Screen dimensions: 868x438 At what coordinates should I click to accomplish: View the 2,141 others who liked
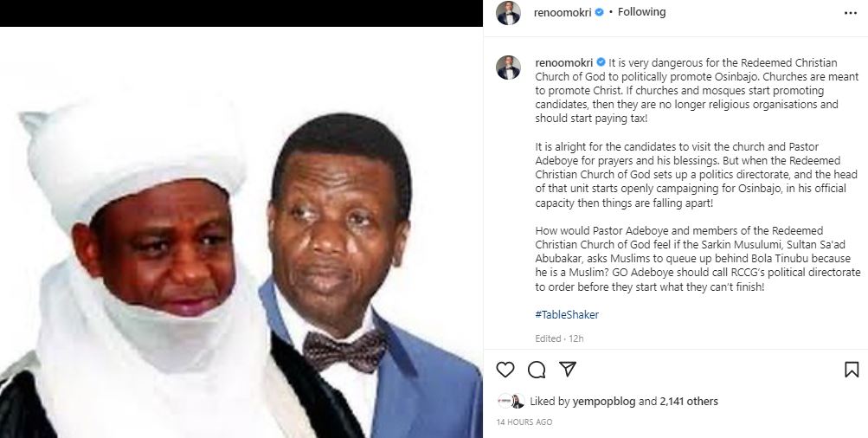[x=688, y=401]
